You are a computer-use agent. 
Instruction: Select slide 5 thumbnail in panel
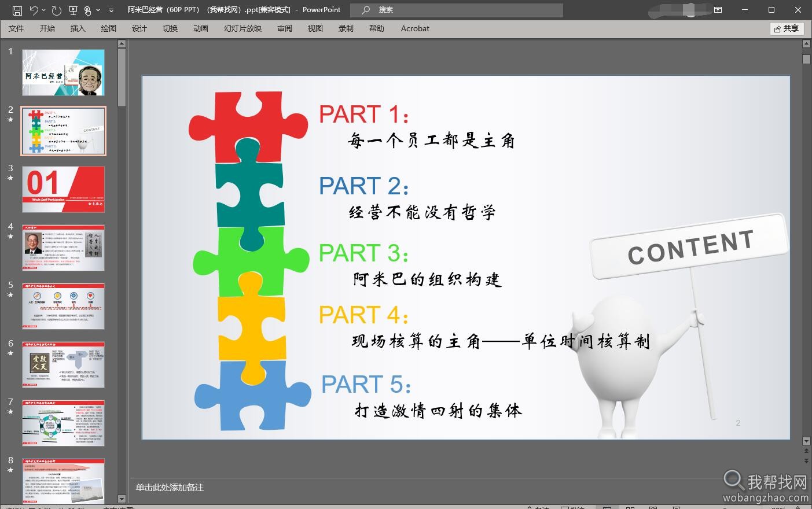[x=64, y=306]
